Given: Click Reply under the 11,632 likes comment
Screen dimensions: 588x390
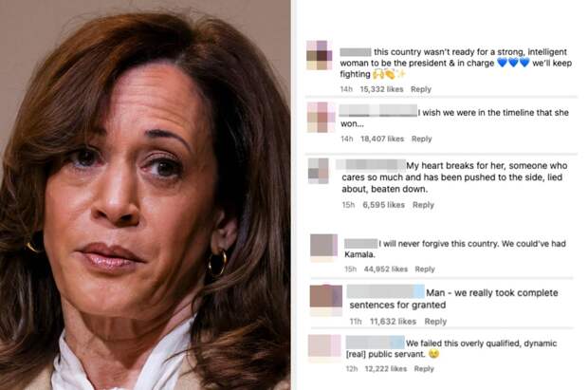Looking at the screenshot, I should [435, 322].
